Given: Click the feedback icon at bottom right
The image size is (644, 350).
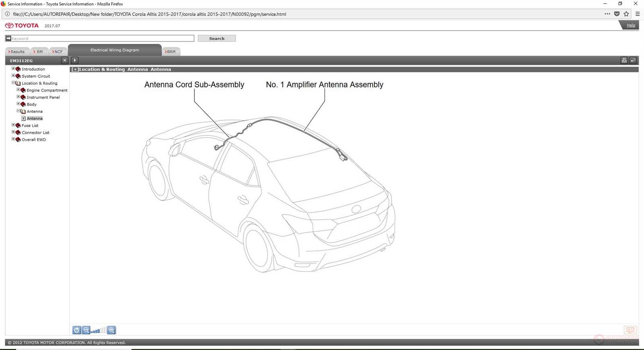Looking at the screenshot, I should tap(630, 330).
